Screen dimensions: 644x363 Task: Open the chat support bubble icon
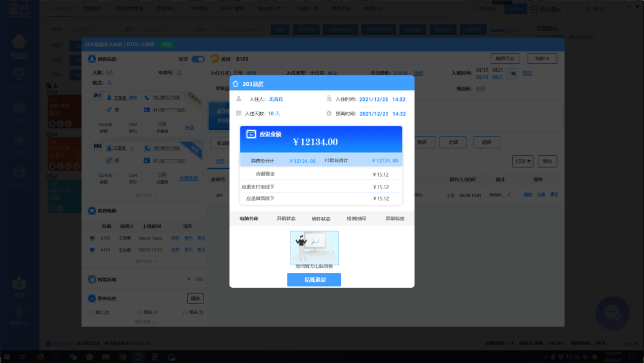tap(612, 313)
